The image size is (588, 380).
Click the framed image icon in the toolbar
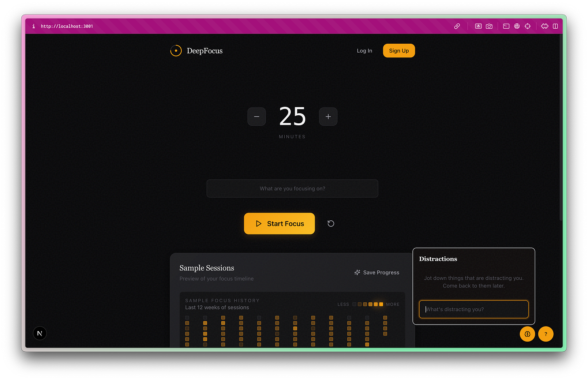(x=478, y=26)
